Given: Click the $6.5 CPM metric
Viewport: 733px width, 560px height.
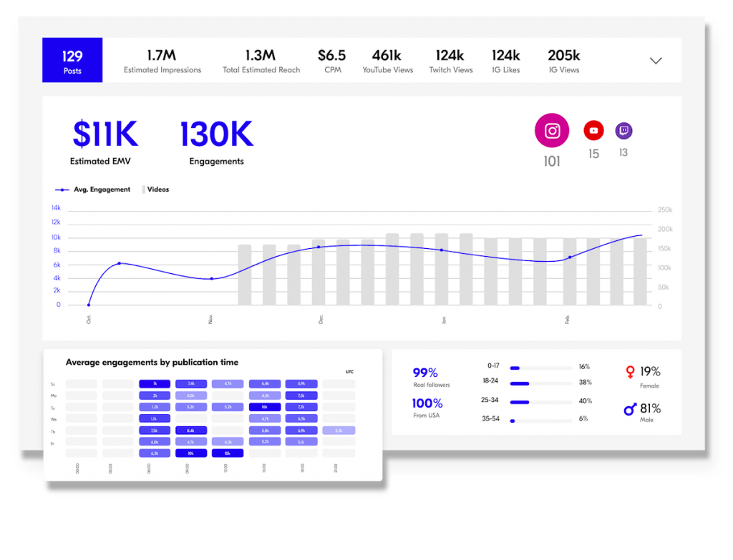Looking at the screenshot, I should click(x=332, y=61).
